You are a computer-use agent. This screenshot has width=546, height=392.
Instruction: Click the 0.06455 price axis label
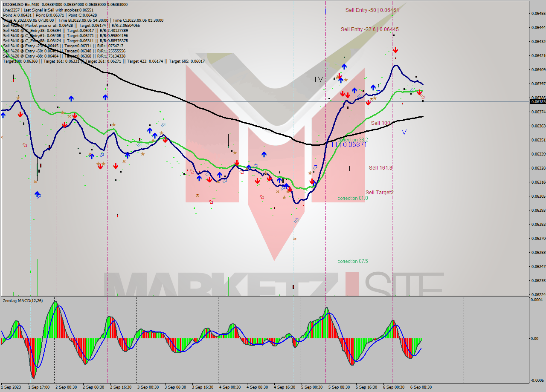pos(538,13)
